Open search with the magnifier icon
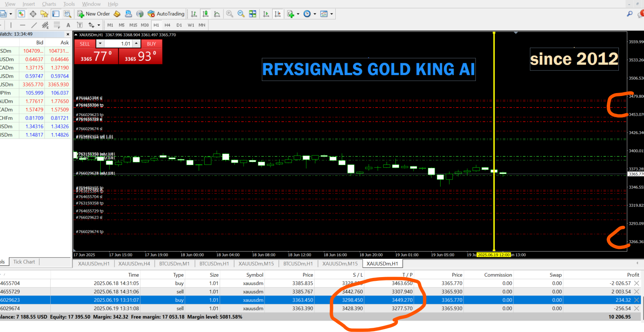This screenshot has width=644, height=332. coord(630,14)
